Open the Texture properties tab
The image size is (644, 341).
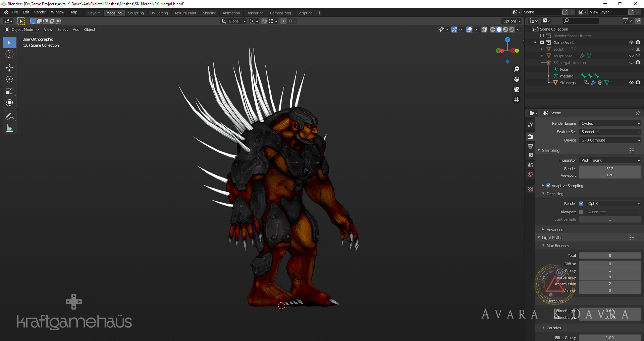(530, 189)
